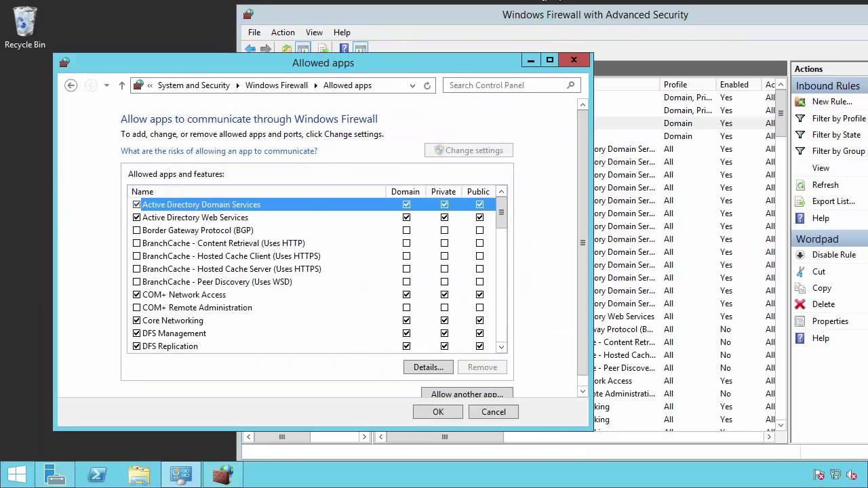The image size is (868, 488).
Task: Refresh the Allowed apps address bar
Action: point(427,85)
